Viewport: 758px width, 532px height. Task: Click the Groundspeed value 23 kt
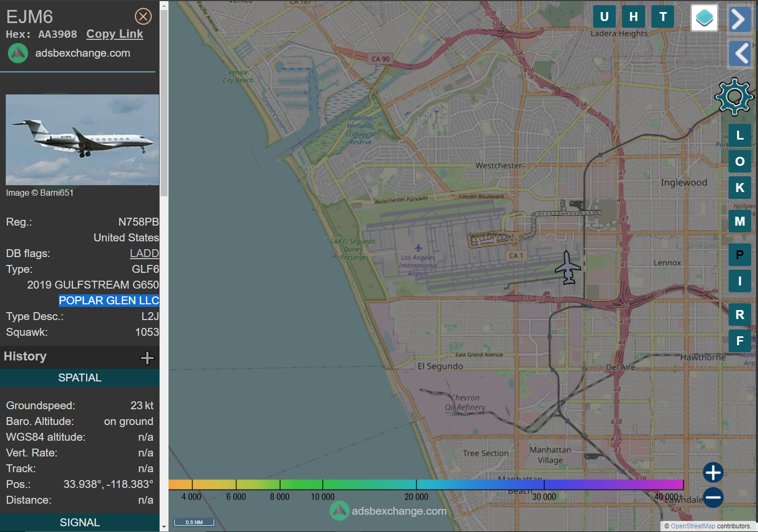click(142, 406)
